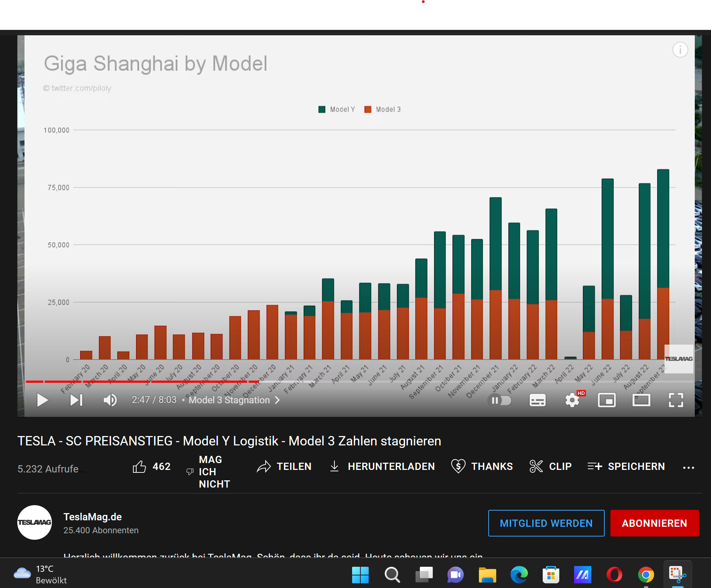Click the red Abonnieren button
The height and width of the screenshot is (588, 711).
coord(654,523)
